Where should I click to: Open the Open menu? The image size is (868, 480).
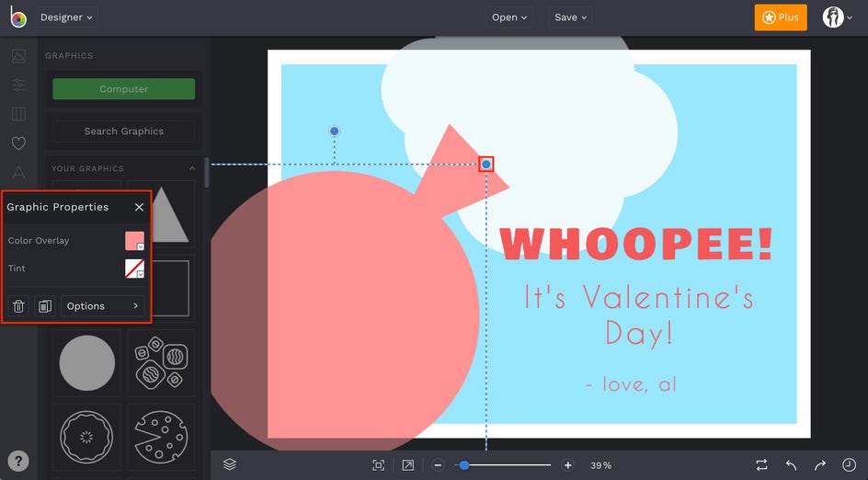(x=509, y=17)
